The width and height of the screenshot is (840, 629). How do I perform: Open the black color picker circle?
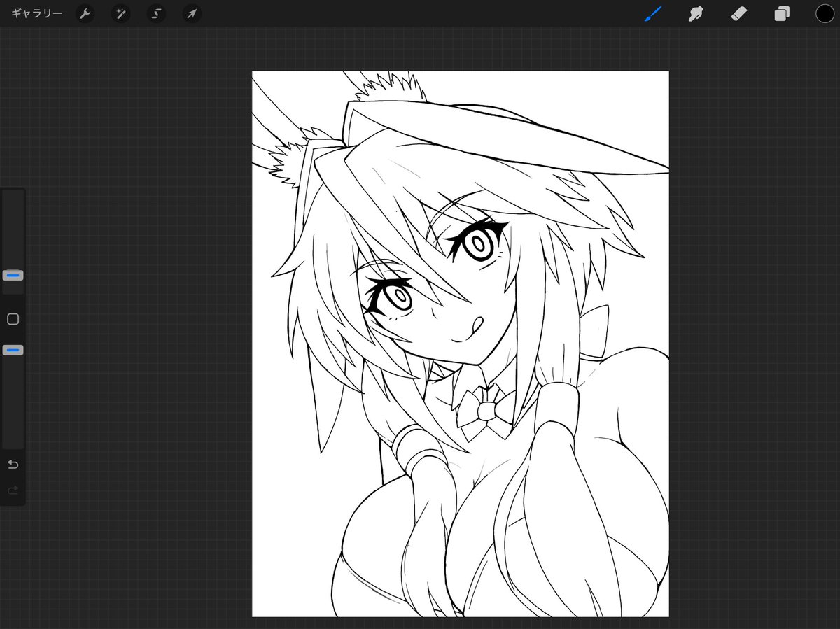825,13
